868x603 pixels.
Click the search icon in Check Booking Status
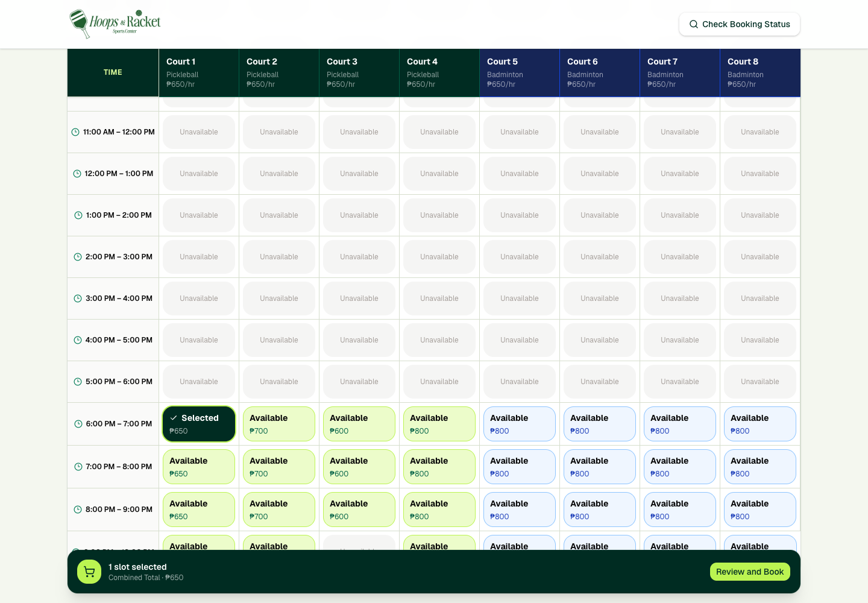tap(694, 24)
